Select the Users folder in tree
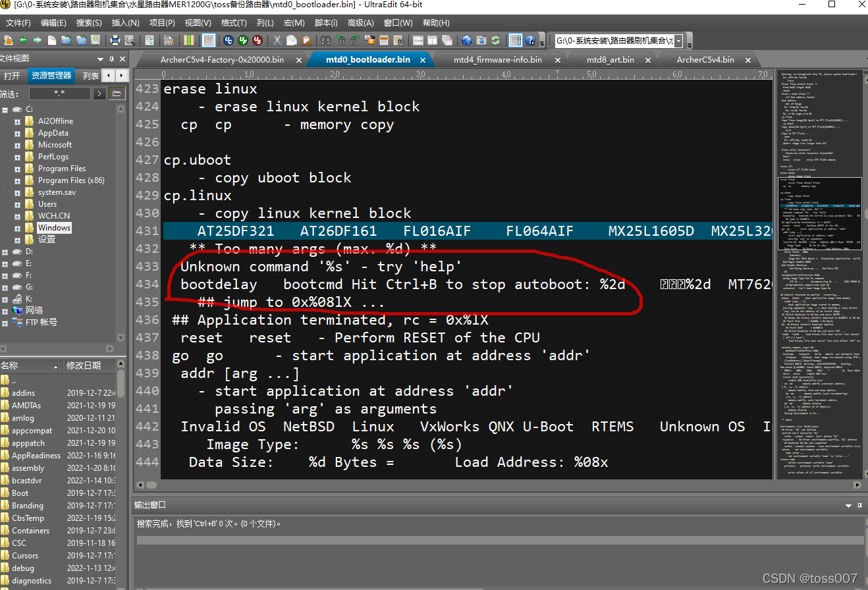 coord(47,204)
